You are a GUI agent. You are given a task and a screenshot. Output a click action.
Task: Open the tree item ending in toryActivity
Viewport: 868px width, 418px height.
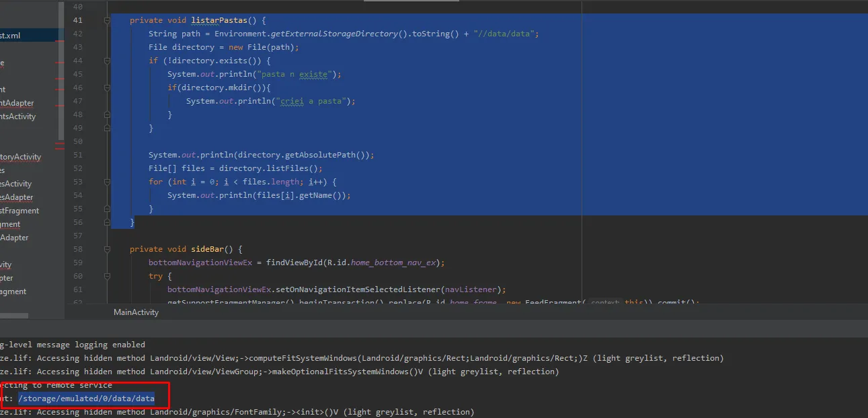tap(21, 157)
